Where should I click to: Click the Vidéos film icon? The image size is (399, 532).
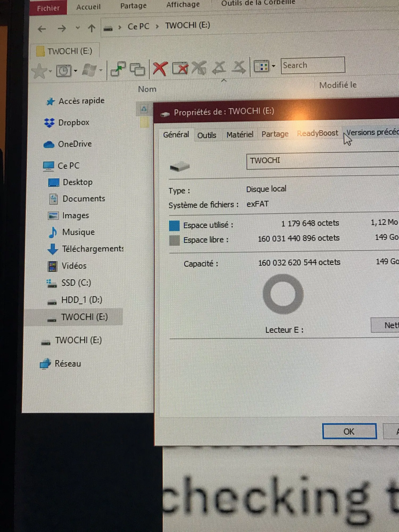(52, 266)
